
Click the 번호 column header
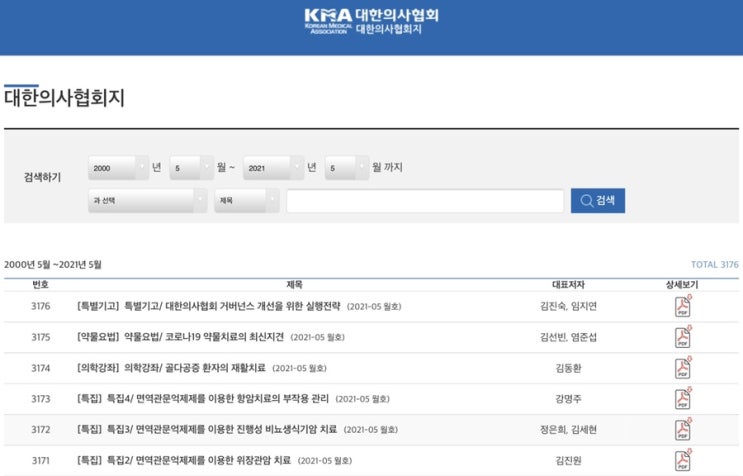click(40, 285)
